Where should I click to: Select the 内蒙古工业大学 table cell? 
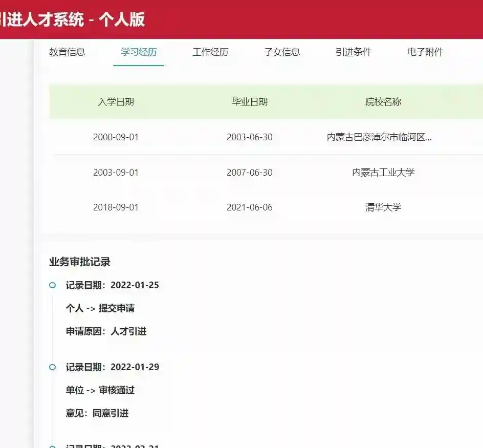pos(383,173)
